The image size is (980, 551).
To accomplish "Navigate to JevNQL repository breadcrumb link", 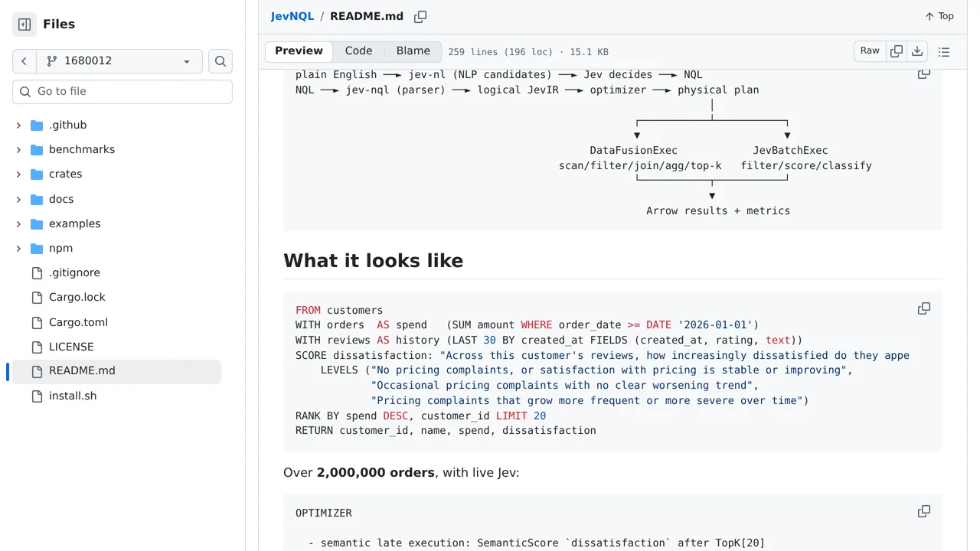I will coord(292,16).
